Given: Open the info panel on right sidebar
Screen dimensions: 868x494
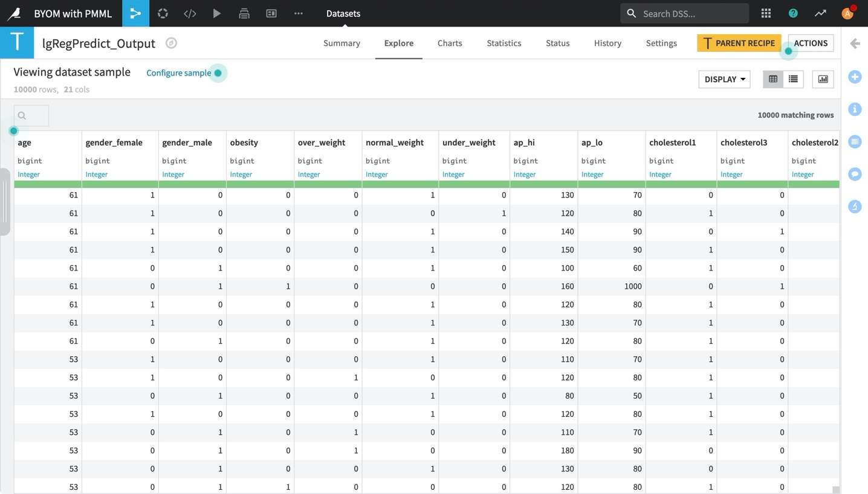Looking at the screenshot, I should tap(854, 109).
